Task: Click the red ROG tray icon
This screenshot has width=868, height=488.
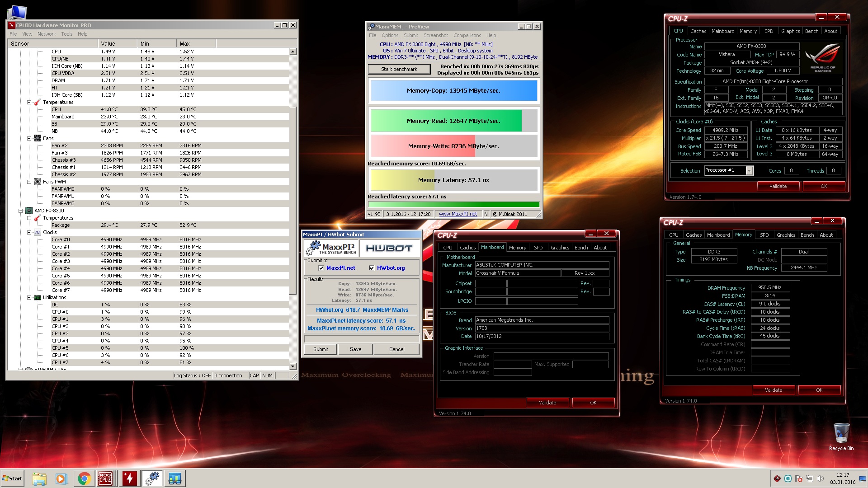Action: (x=777, y=479)
